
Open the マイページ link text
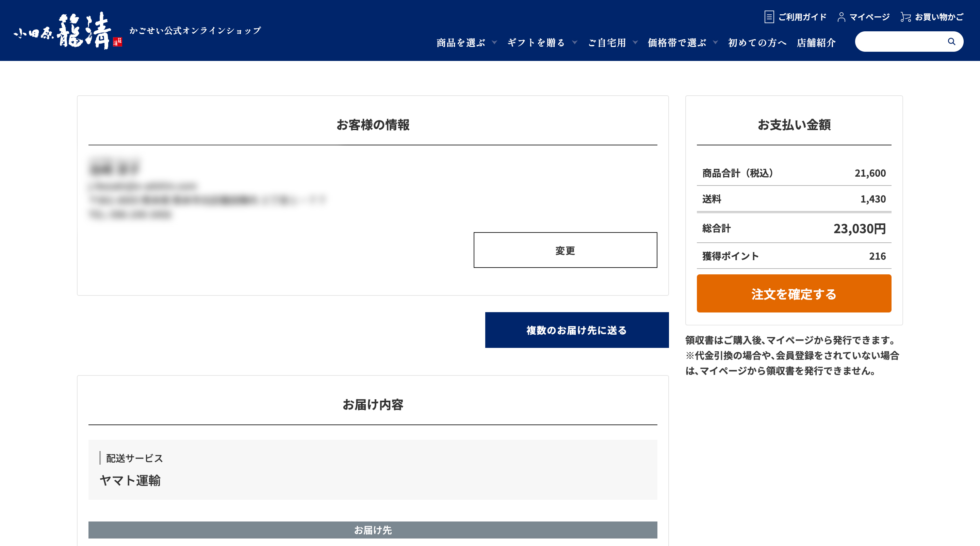(x=870, y=17)
